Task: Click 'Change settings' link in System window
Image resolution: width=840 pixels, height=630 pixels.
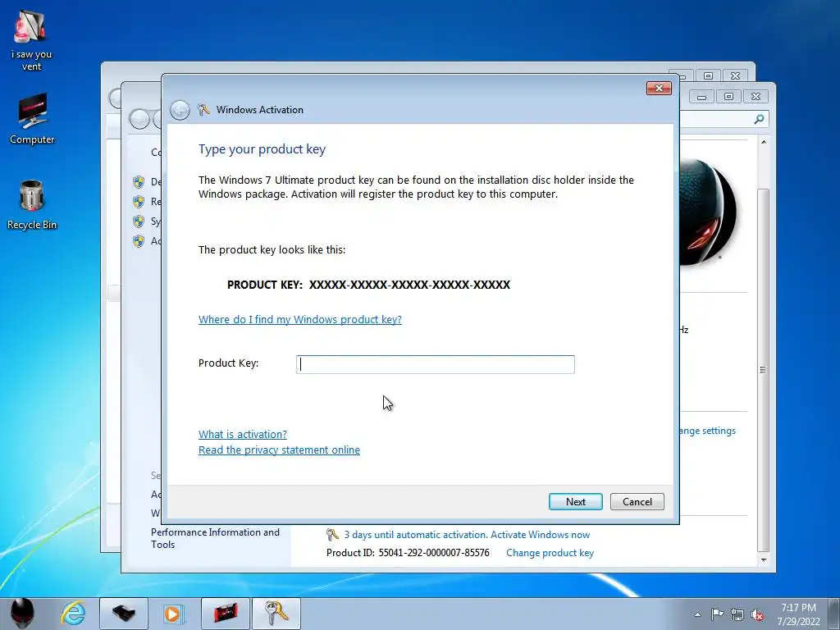Action: tap(707, 431)
